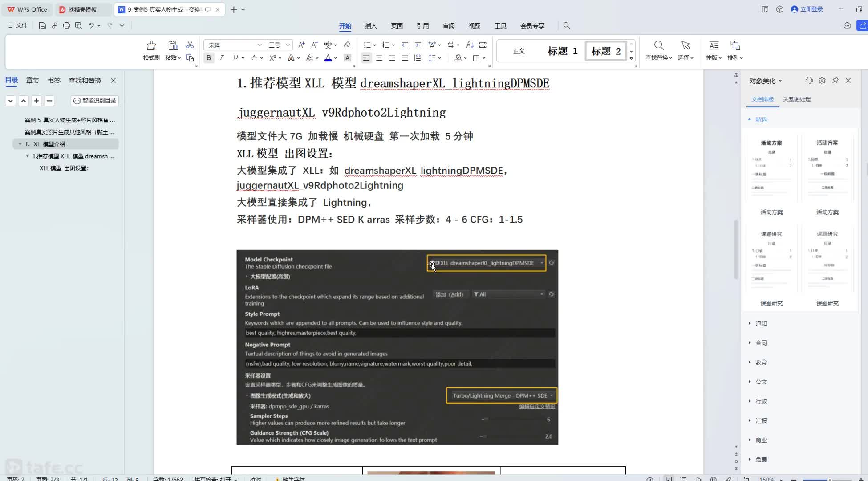The image size is (868, 481).
Task: Open the 章节 navigation tab
Action: (x=32, y=80)
